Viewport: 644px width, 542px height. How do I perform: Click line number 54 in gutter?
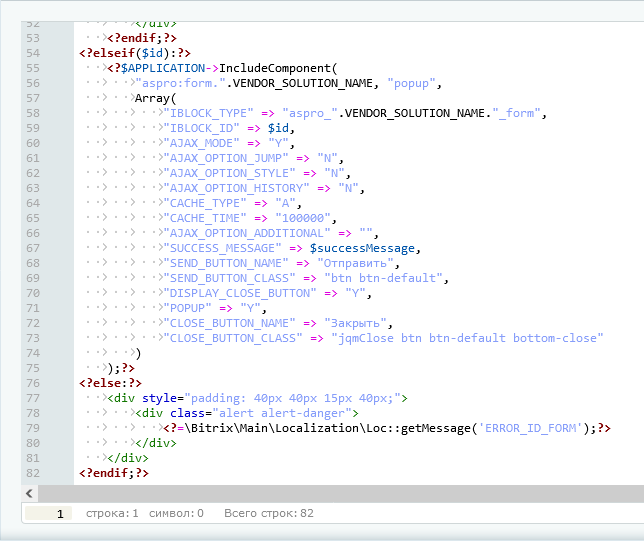(x=33, y=53)
